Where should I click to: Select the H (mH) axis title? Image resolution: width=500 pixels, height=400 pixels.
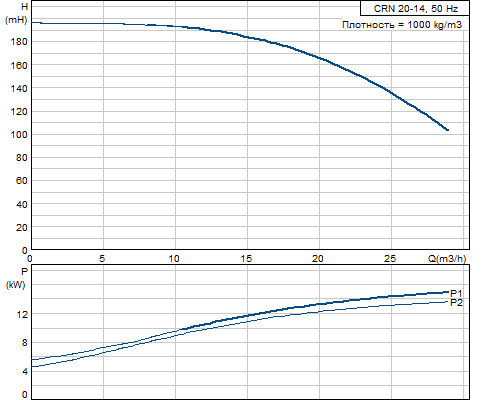(16, 13)
